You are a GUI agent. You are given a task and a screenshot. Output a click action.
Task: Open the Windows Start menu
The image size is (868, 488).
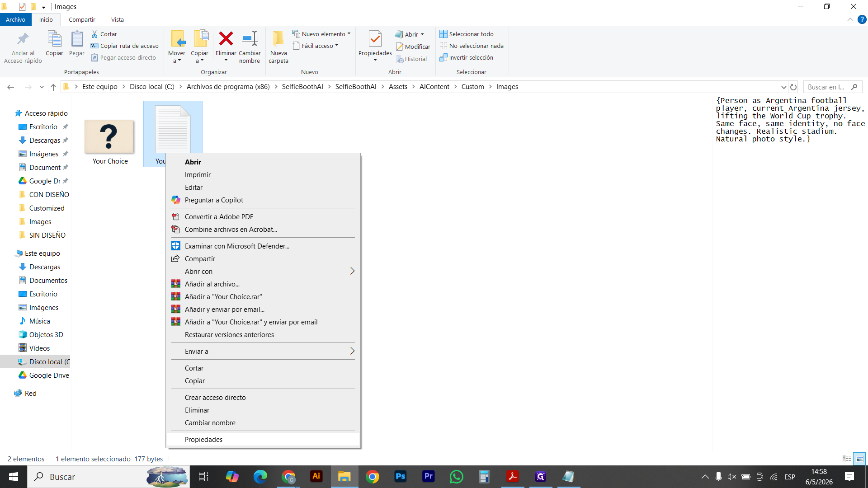(x=14, y=476)
